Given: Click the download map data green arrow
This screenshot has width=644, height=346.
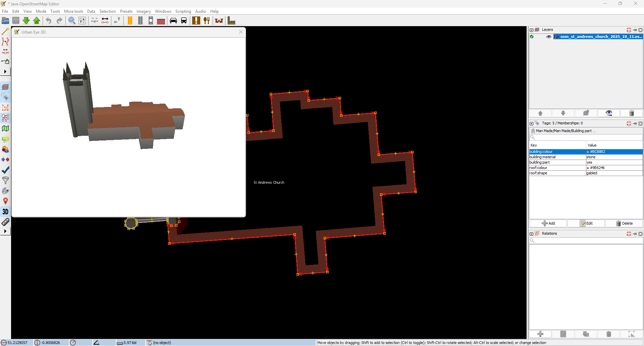Looking at the screenshot, I should pos(26,21).
